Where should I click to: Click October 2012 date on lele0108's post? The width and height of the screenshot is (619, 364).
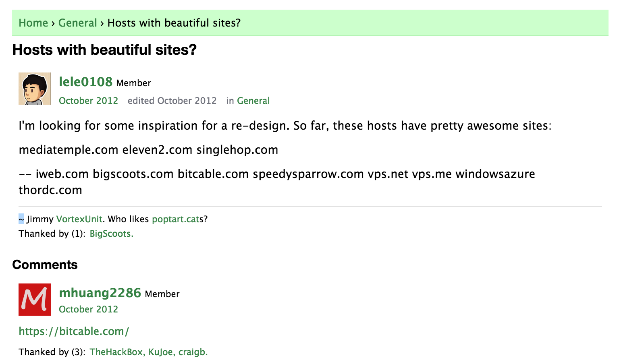click(88, 101)
